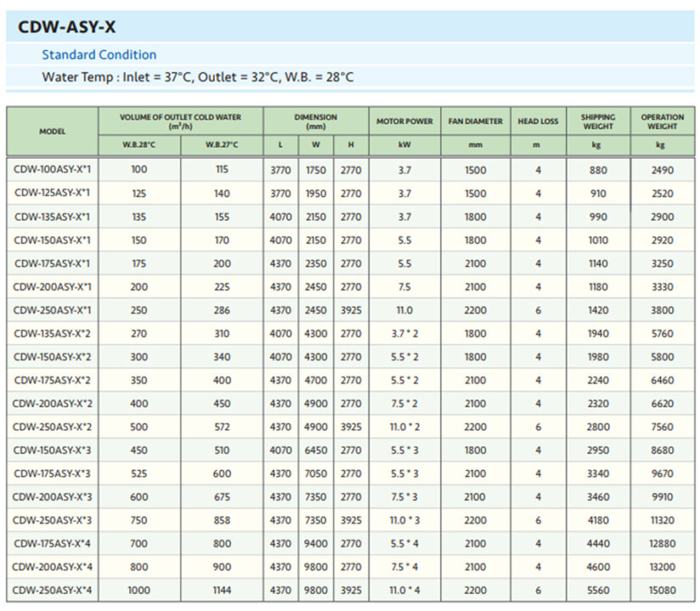Click the 15080 operation weight value
The image size is (700, 611).
coord(662,590)
